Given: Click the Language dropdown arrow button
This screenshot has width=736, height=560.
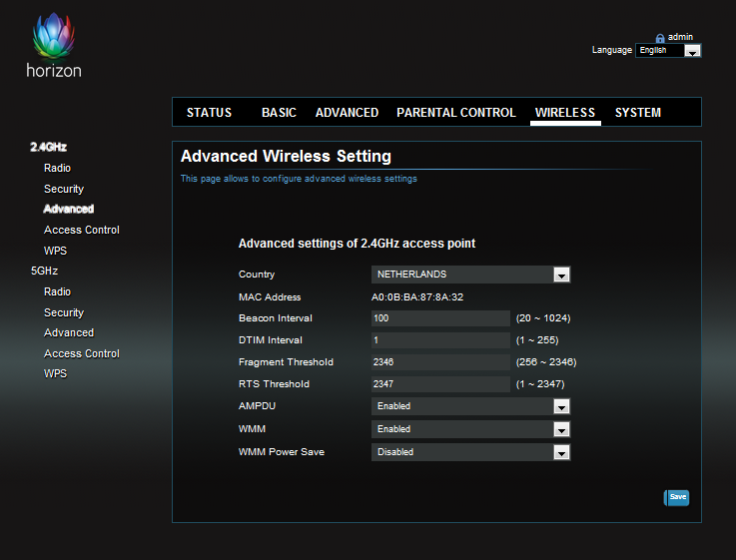Looking at the screenshot, I should [x=692, y=51].
